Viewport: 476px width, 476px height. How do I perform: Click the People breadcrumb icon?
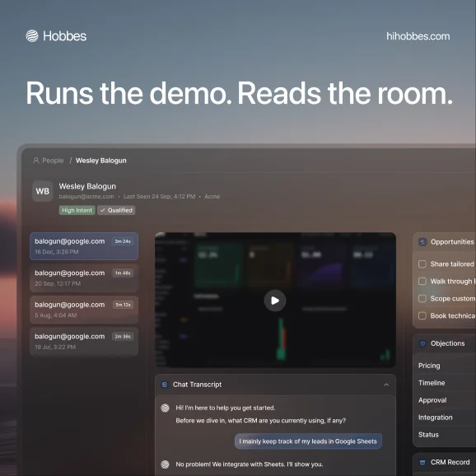(x=36, y=161)
